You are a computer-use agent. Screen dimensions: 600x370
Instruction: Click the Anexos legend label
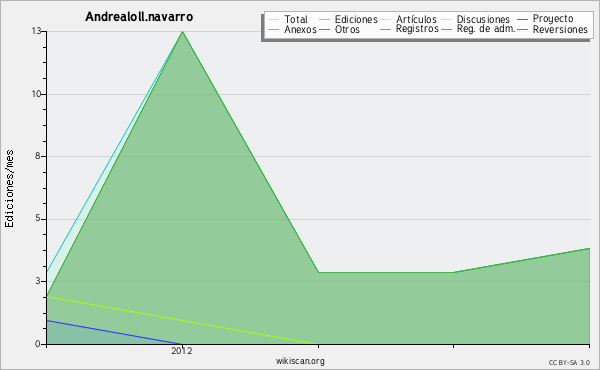[x=300, y=29]
